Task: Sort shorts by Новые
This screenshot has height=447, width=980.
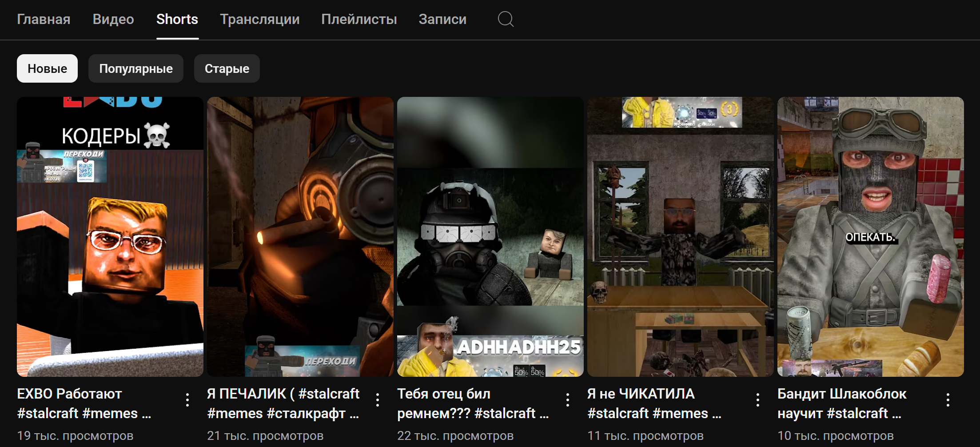Action: 48,68
